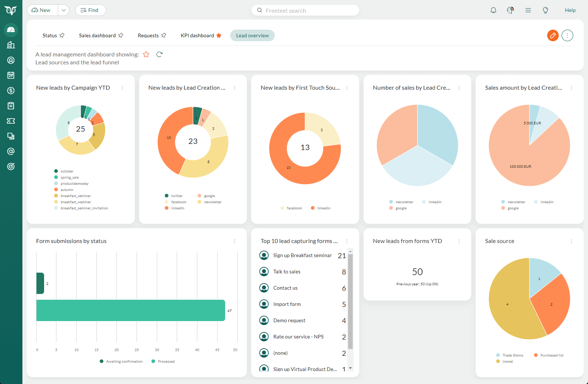
Task: Click the 'twitter' green legend color dot
Action: (x=167, y=196)
